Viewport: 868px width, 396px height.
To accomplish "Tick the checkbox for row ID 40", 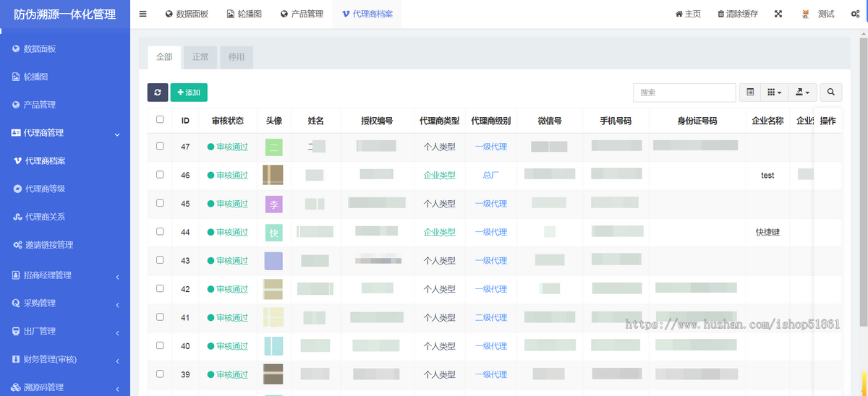I will (x=160, y=345).
